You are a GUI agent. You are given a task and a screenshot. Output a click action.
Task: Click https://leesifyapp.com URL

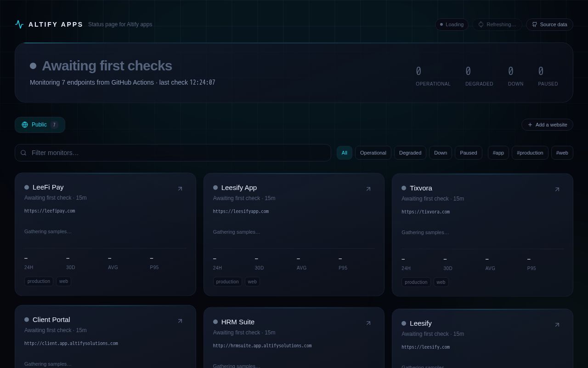pyautogui.click(x=241, y=212)
